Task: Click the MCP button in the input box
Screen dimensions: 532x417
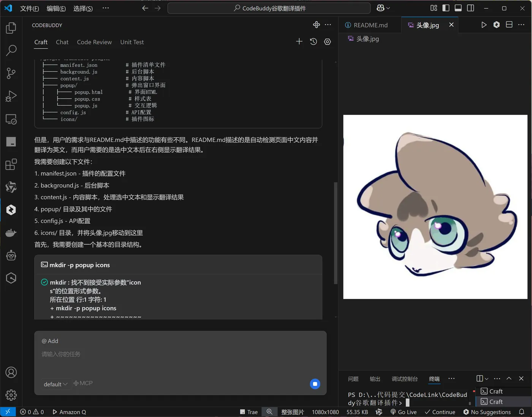Action: 83,383
